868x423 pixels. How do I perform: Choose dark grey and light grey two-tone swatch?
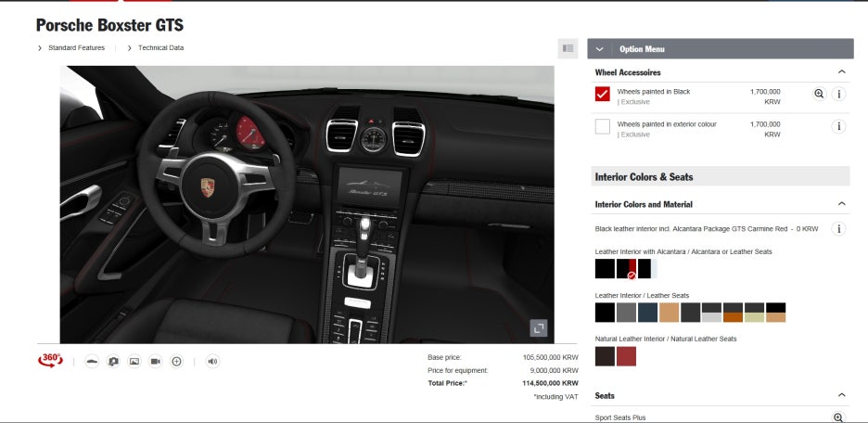click(x=712, y=313)
